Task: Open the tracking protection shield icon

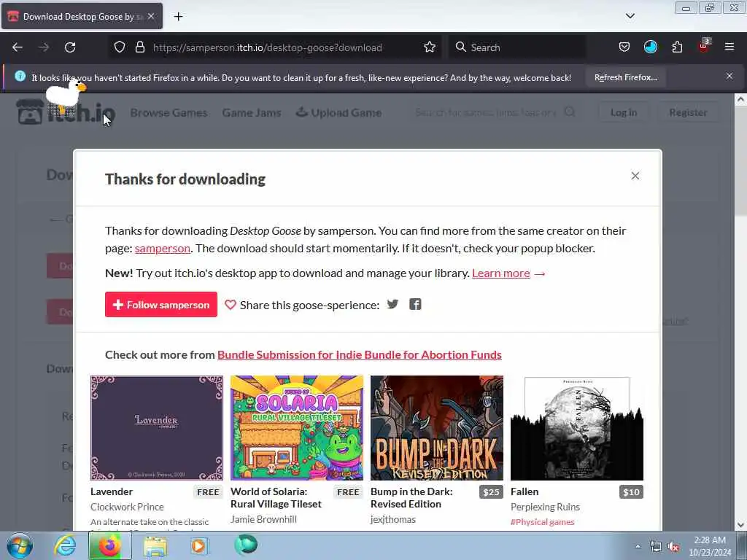Action: tap(120, 47)
